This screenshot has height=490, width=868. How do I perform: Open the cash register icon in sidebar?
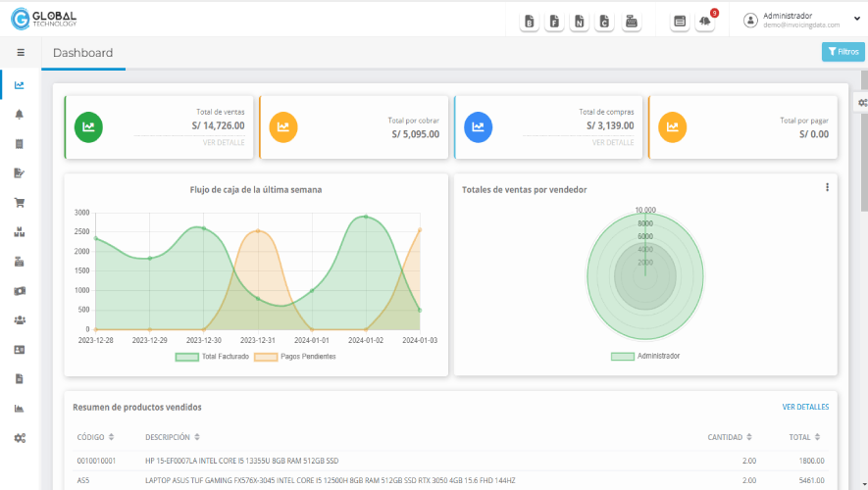click(20, 262)
